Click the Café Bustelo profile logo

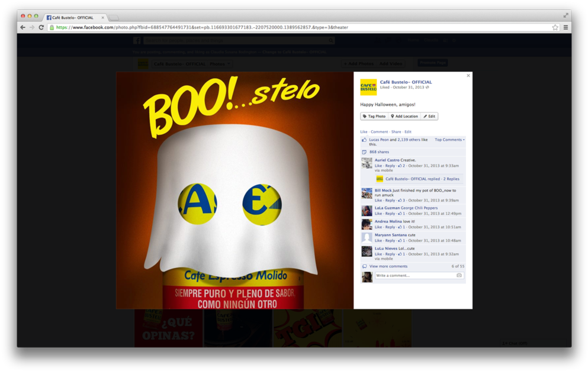368,87
